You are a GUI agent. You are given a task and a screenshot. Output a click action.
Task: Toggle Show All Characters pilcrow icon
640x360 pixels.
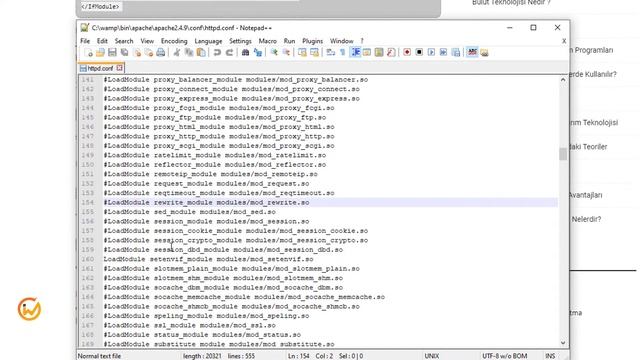tap(343, 52)
